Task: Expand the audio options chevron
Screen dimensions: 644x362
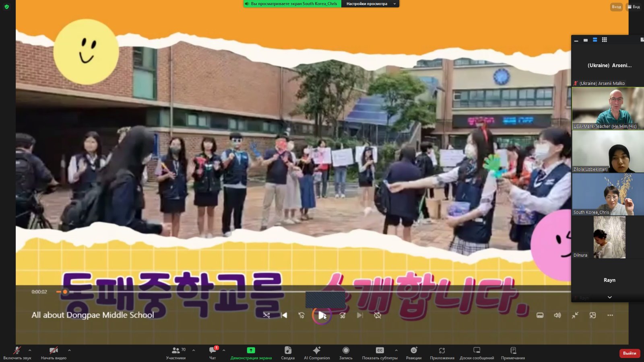Action: point(30,350)
